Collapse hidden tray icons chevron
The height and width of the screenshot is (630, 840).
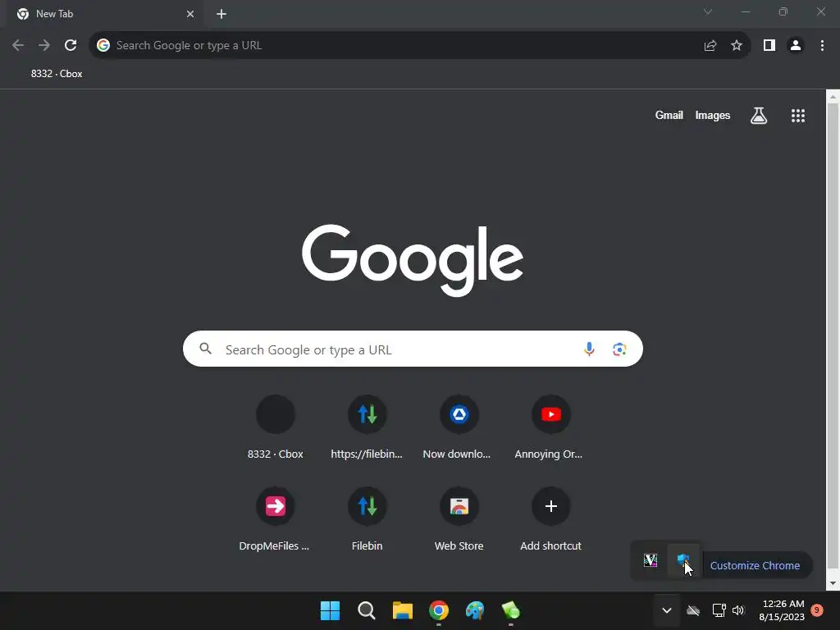(667, 610)
